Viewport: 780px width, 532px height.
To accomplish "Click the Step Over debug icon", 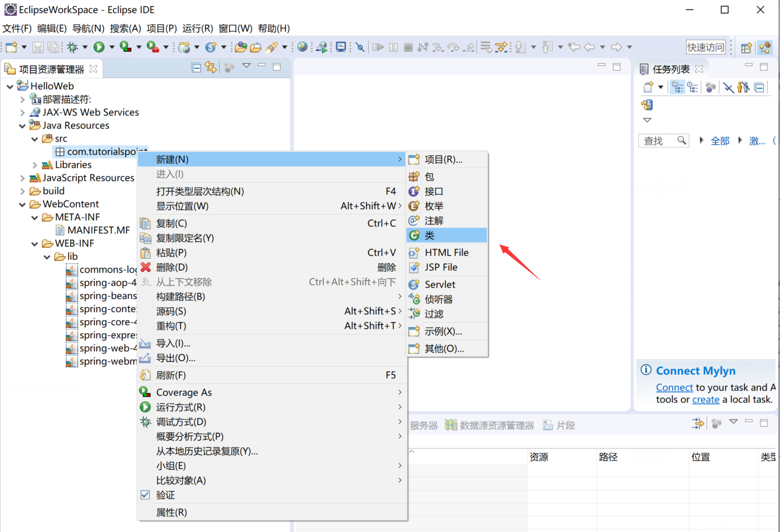I will coord(453,47).
